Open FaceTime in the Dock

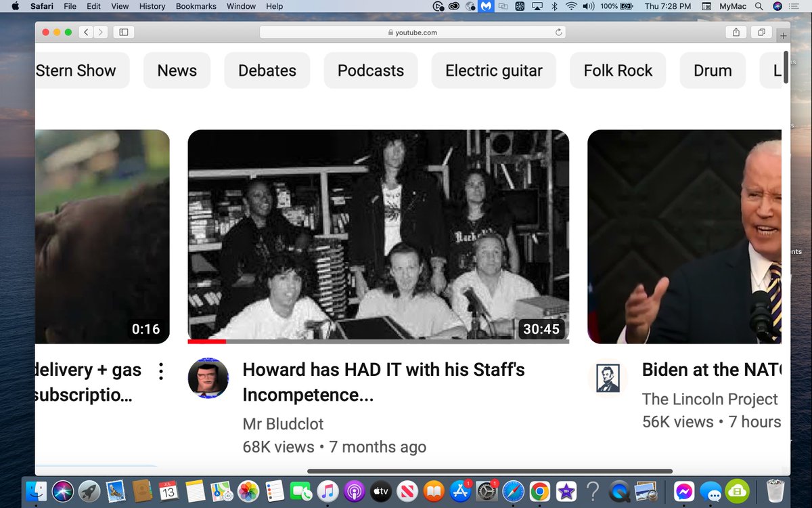(x=300, y=490)
